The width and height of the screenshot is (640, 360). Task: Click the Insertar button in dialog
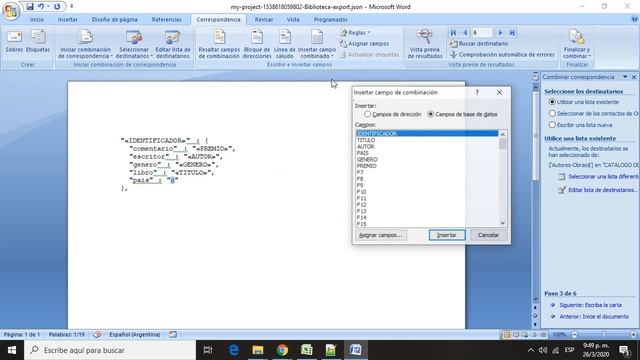click(x=447, y=235)
